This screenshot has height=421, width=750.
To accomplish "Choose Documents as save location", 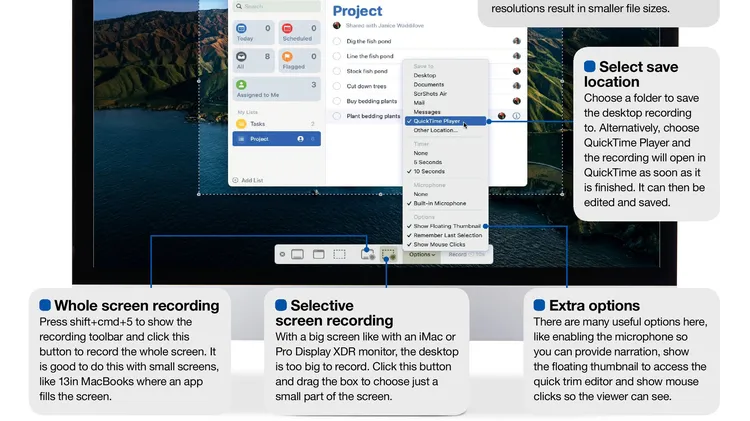I will (x=445, y=85).
